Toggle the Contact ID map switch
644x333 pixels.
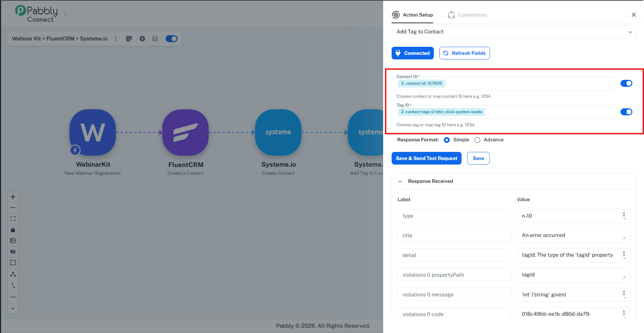626,83
